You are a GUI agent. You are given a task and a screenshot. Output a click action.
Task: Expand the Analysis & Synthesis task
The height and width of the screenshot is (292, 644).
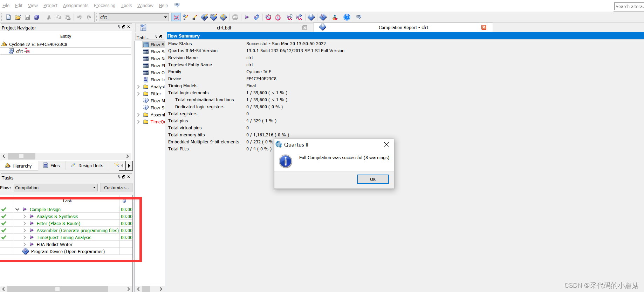(25, 216)
